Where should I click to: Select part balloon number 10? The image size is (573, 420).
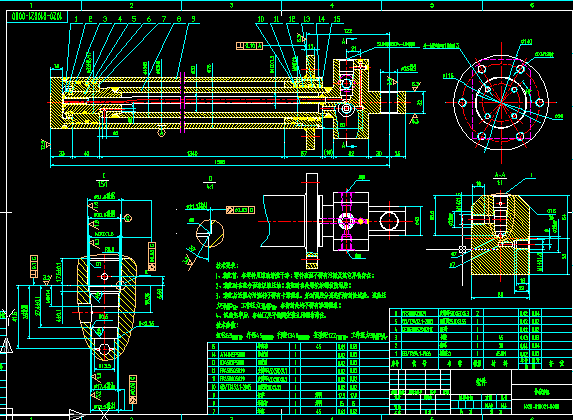coord(261,19)
